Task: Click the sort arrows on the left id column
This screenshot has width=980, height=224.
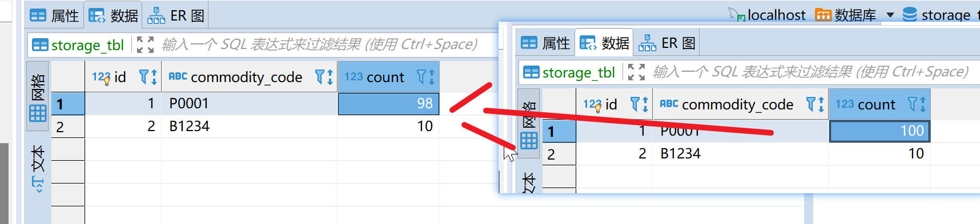Action: pyautogui.click(x=154, y=77)
